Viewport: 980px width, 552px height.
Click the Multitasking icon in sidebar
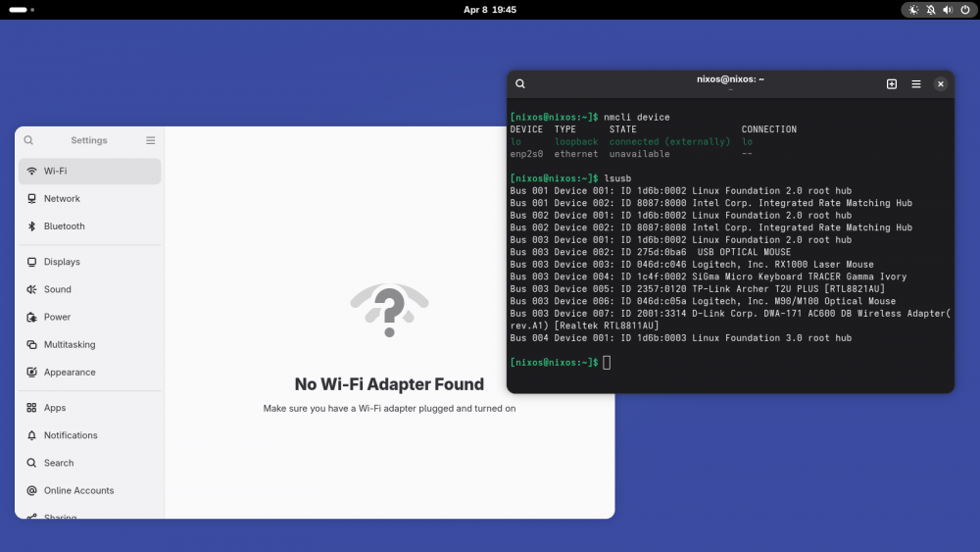point(32,344)
